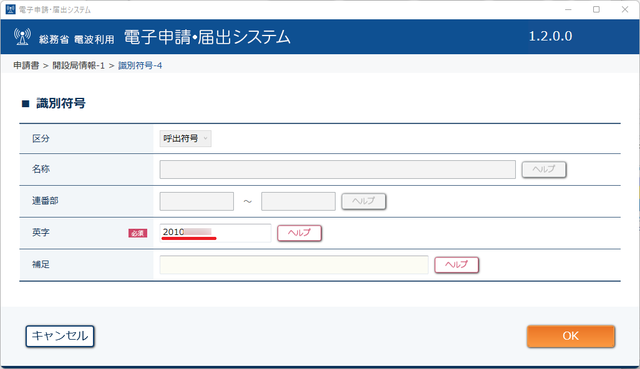Image resolution: width=640 pixels, height=369 pixels.
Task: Click the 識別符号 section heading
Action: click(x=61, y=103)
